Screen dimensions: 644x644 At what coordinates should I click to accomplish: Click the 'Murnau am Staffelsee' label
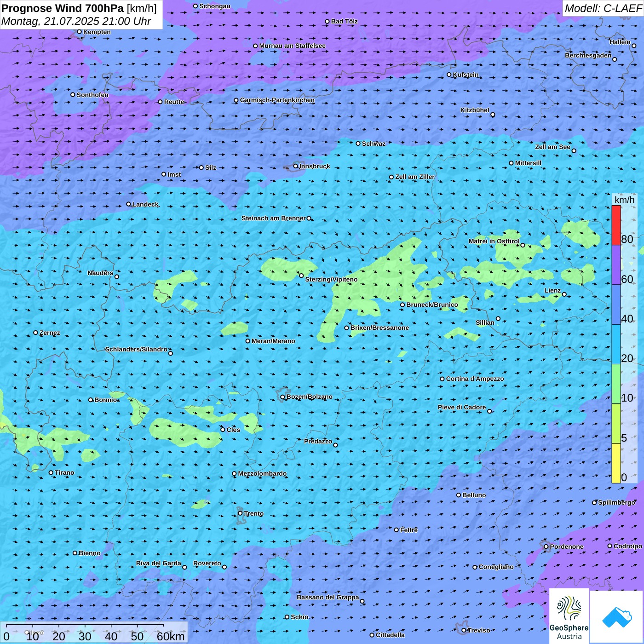click(292, 46)
